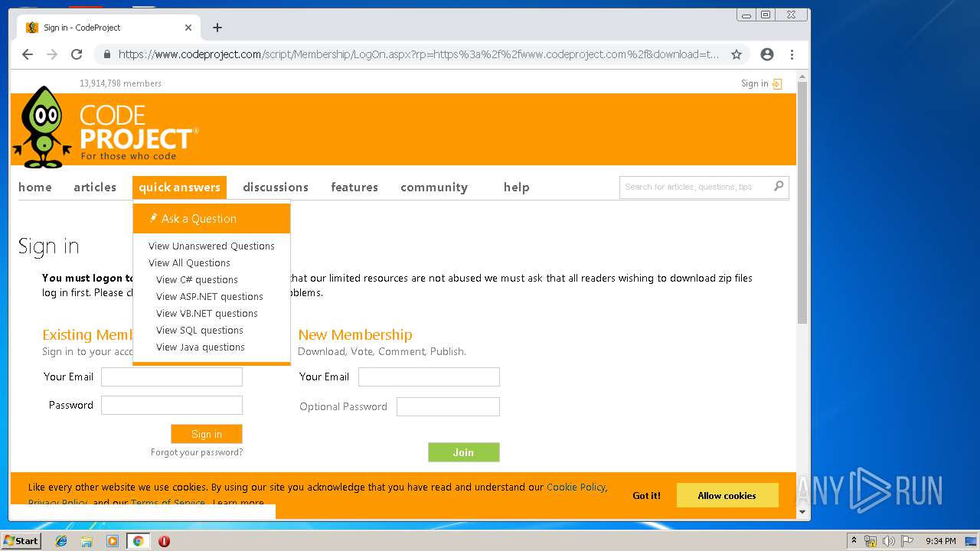Screen dimensions: 980x551
Task: Click the taskbar clock 9:34 PM
Action: 941,541
